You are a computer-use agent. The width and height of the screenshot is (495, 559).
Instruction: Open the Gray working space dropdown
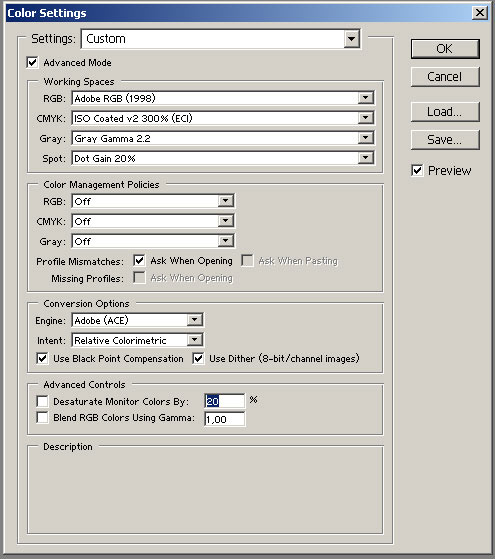pyautogui.click(x=223, y=138)
